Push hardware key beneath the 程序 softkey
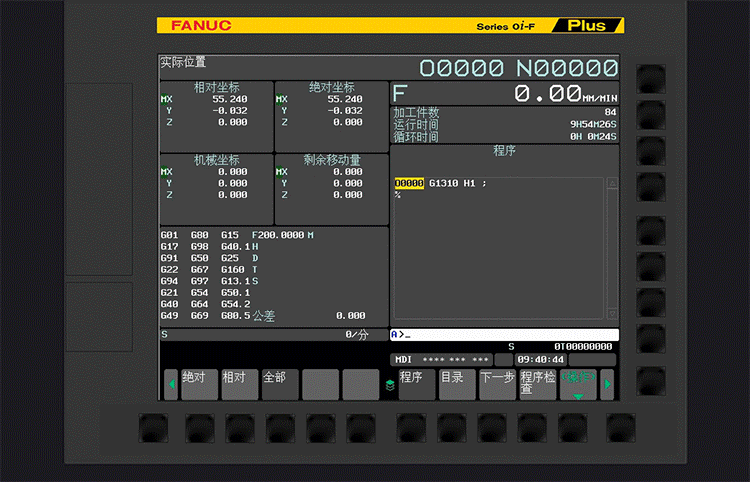The width and height of the screenshot is (750, 482). point(410,428)
